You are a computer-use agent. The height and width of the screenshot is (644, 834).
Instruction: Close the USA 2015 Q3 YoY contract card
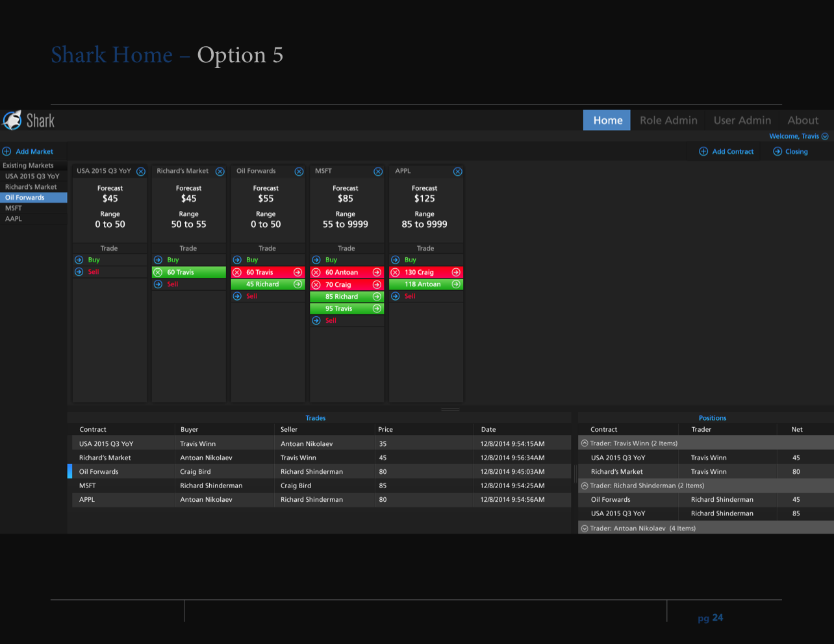pos(140,171)
